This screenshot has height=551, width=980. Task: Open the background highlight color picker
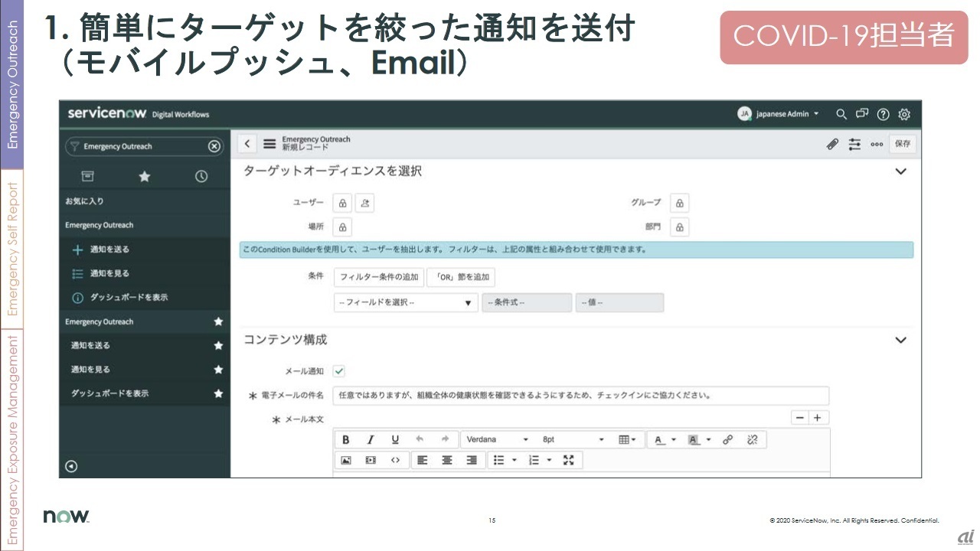click(x=699, y=439)
